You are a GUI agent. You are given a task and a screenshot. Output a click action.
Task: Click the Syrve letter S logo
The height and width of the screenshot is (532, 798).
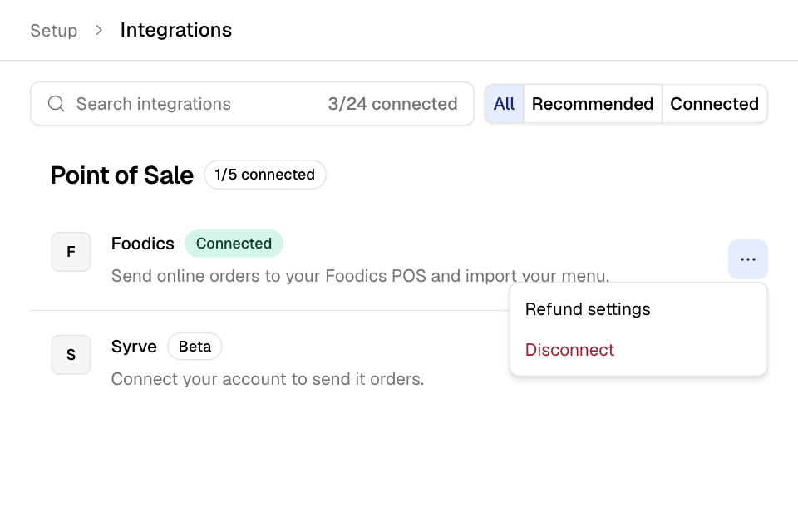[x=71, y=355]
